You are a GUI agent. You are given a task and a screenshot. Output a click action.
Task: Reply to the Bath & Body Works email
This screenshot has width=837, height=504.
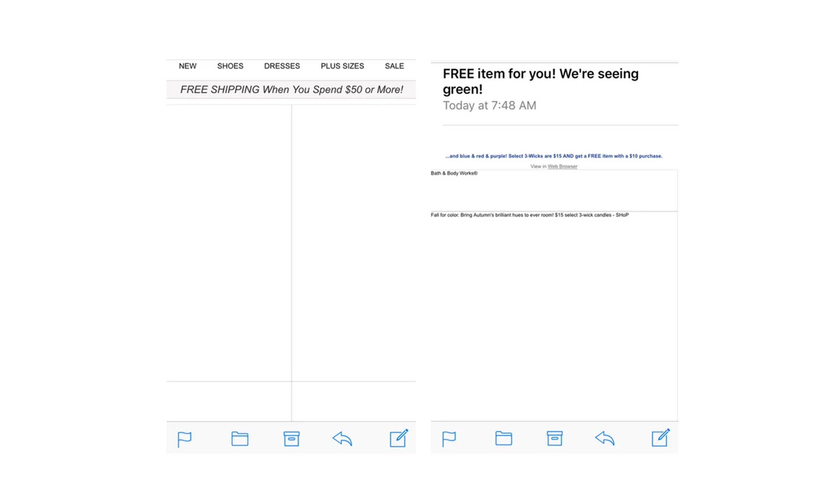pyautogui.click(x=606, y=438)
